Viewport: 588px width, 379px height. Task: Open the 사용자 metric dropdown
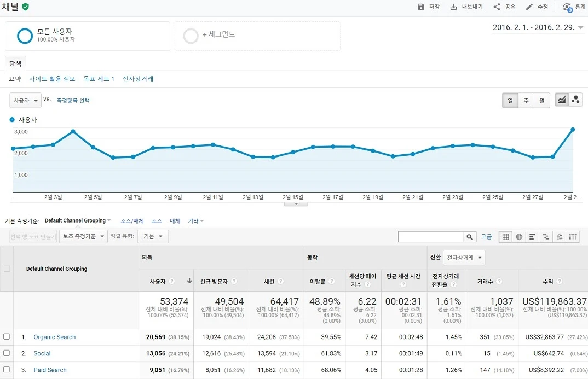(x=25, y=101)
